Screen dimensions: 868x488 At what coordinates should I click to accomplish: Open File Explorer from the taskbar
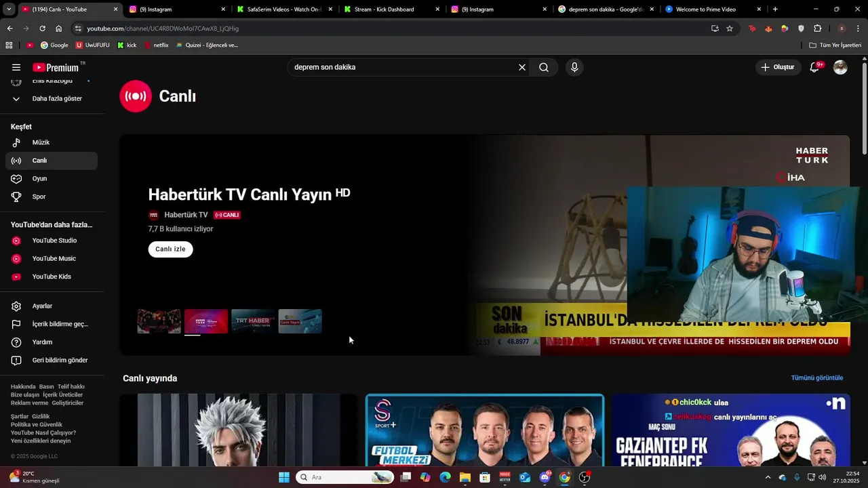[465, 477]
